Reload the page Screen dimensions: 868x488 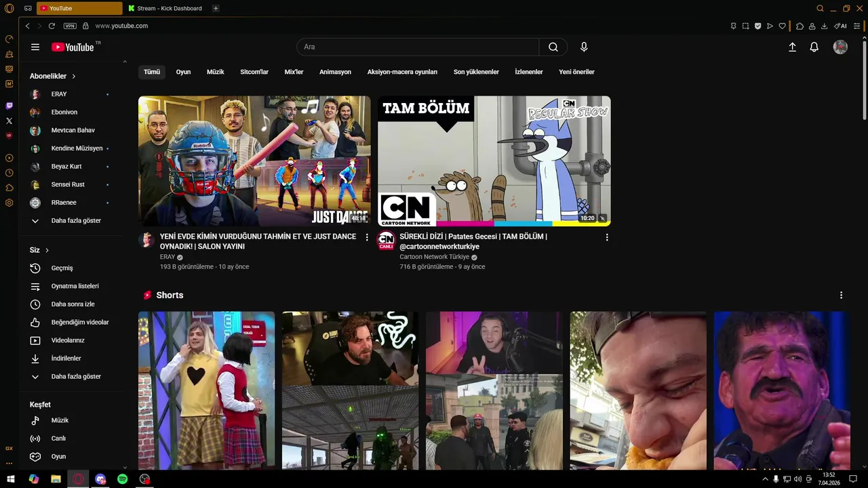[x=52, y=26]
